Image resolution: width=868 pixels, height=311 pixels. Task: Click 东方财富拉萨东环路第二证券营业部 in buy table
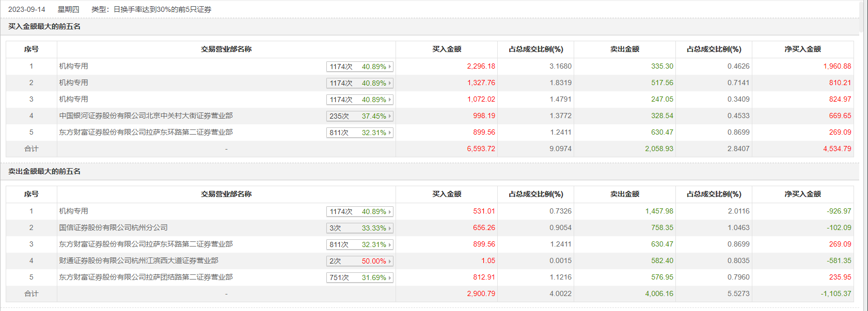(x=146, y=132)
